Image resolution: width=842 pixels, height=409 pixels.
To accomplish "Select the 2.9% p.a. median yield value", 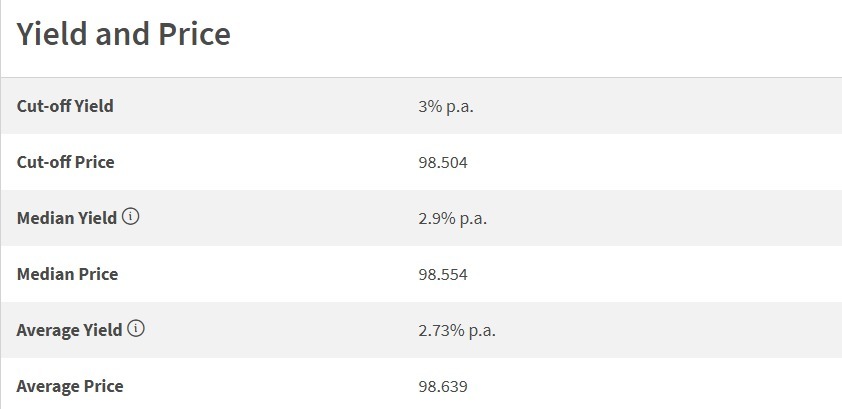I will (453, 219).
